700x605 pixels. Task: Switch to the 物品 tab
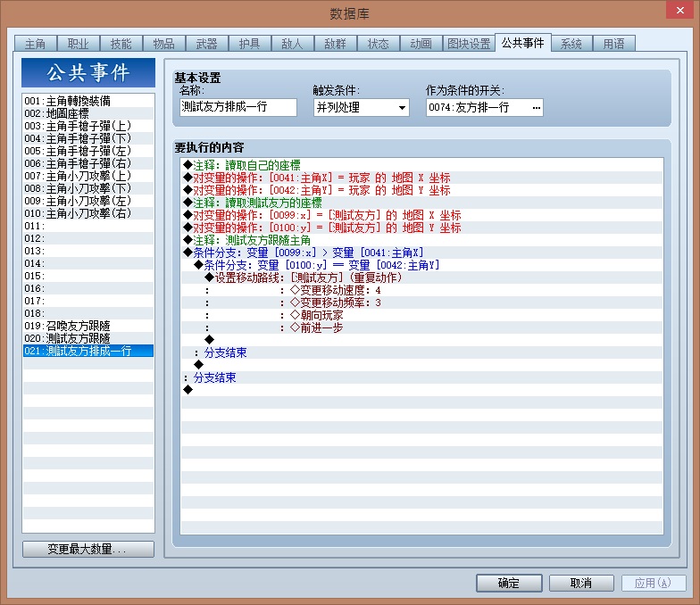[x=164, y=44]
